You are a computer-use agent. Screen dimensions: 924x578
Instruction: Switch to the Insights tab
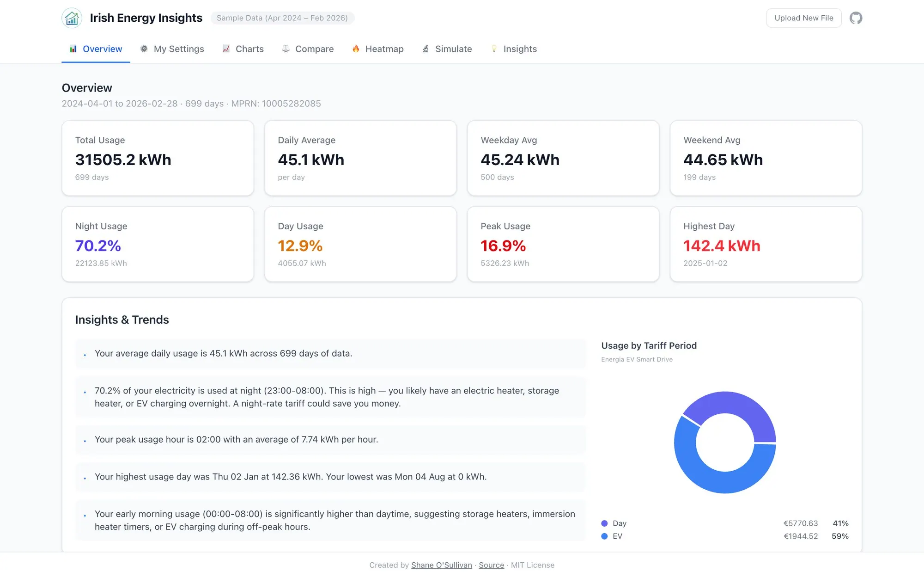[x=514, y=49]
